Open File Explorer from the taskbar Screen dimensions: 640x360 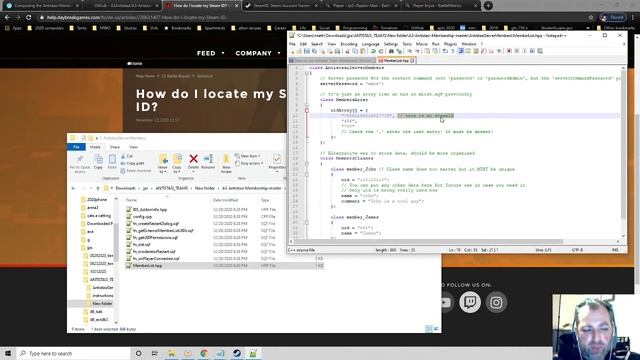tap(171, 353)
